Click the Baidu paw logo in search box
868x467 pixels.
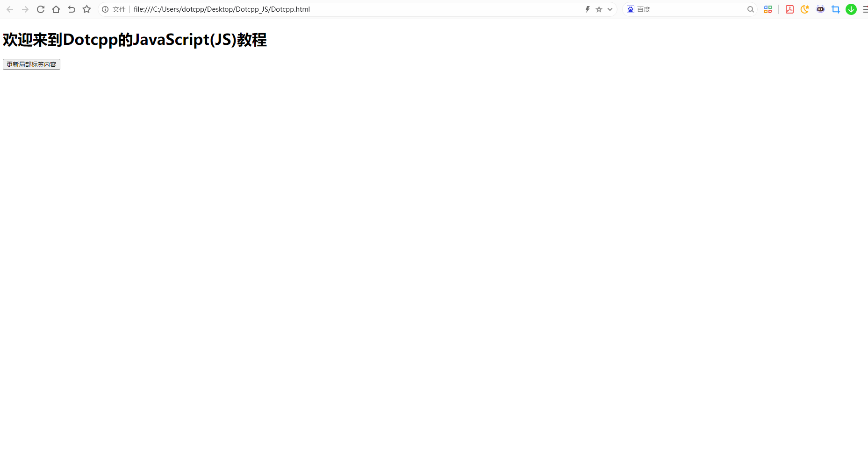tap(630, 9)
